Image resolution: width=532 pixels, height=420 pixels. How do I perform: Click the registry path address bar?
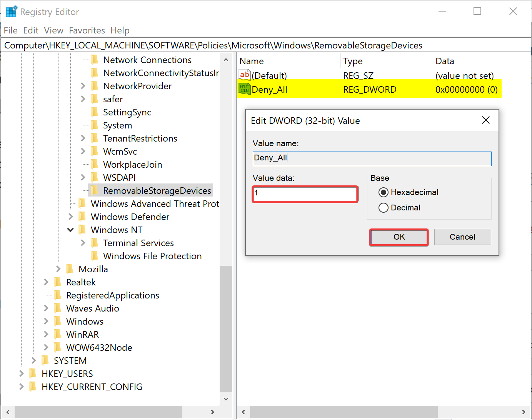(x=266, y=45)
